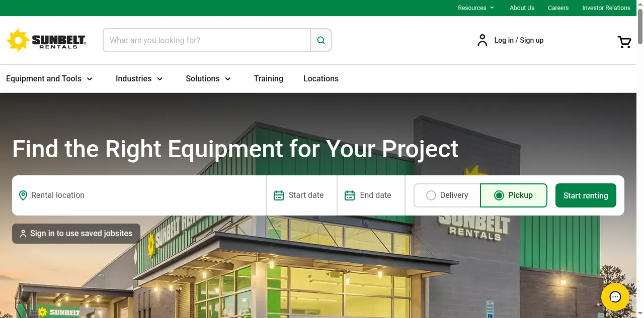This screenshot has height=318, width=644.
Task: Click Sign in to use saved jobsites
Action: 76,234
